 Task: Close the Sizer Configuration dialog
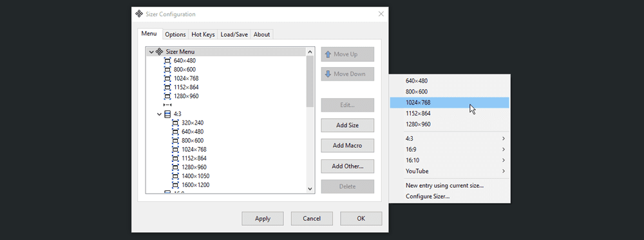pos(381,14)
